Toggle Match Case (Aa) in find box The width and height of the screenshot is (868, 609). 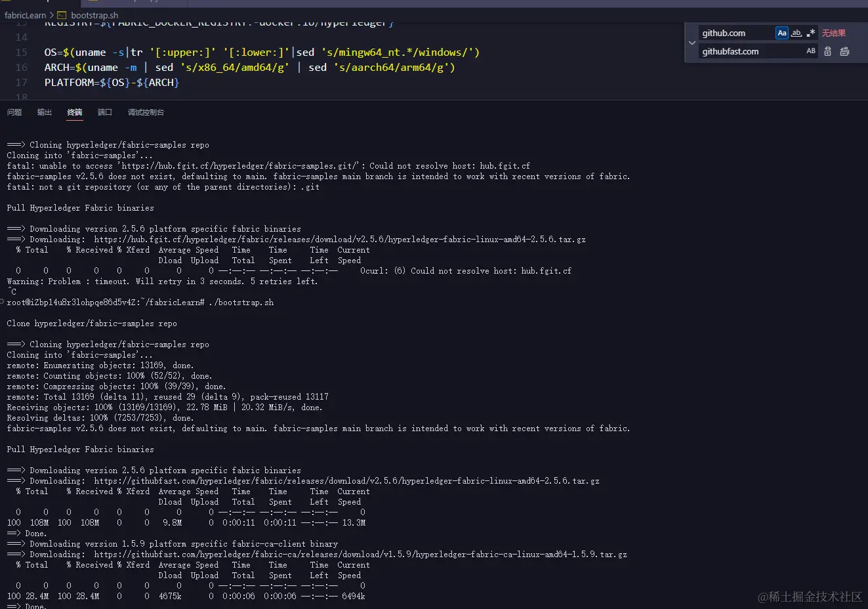click(x=781, y=33)
